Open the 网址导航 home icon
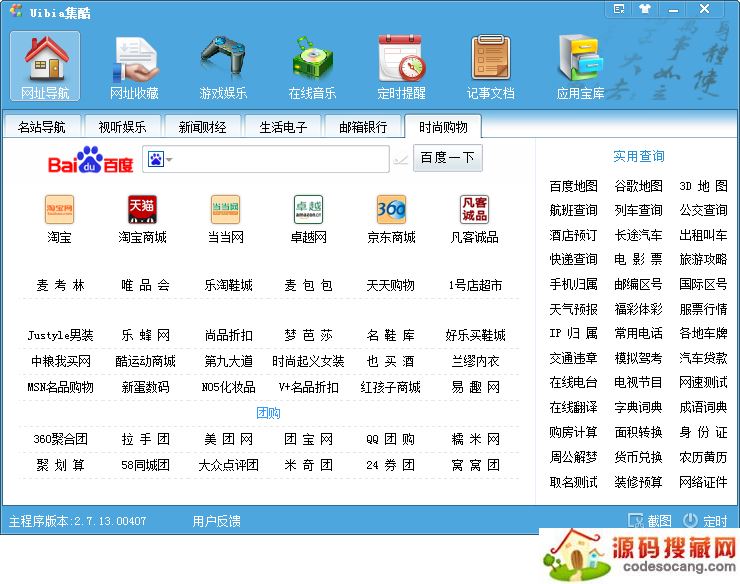 pos(45,66)
